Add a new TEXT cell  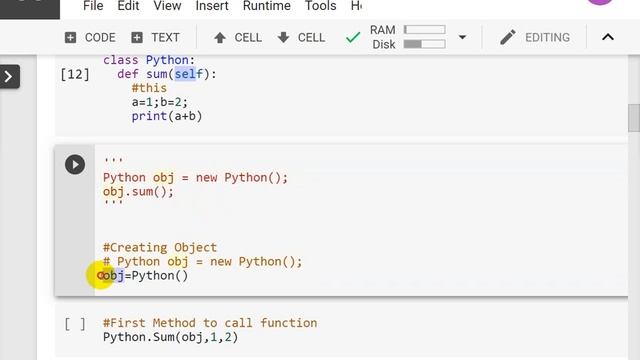(156, 38)
